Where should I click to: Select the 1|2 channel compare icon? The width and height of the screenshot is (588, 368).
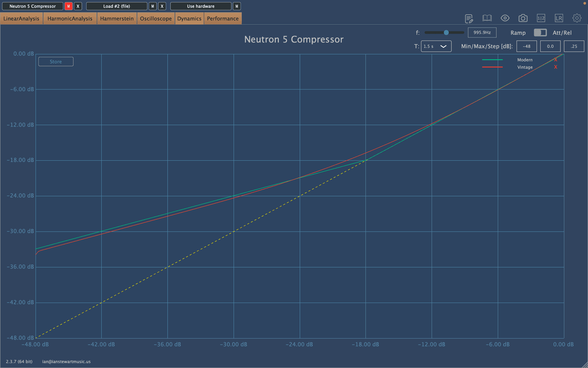(541, 18)
